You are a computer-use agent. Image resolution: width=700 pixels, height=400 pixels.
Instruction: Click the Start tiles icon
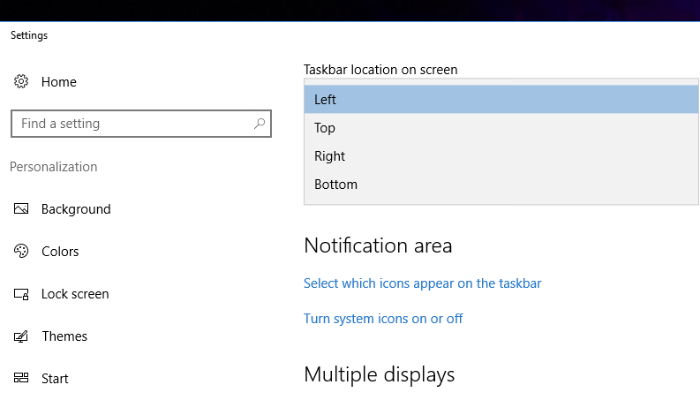point(21,378)
